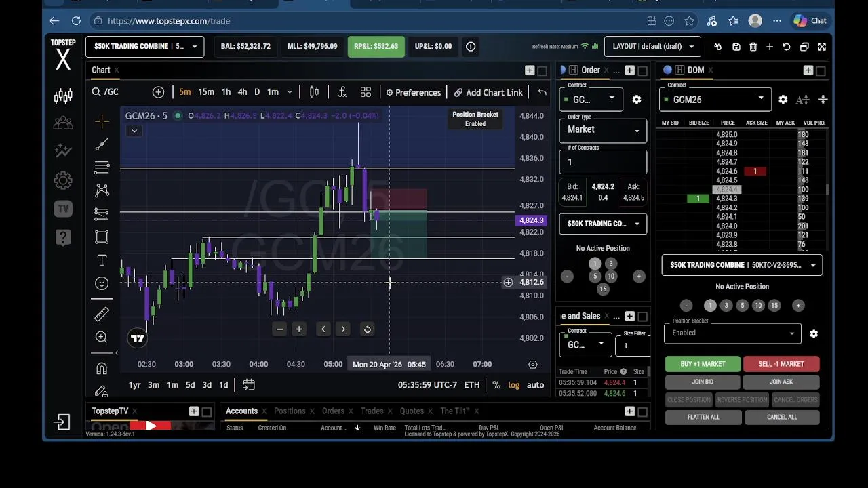Click the compare symbol plus circle
The image size is (868, 488).
tap(158, 92)
